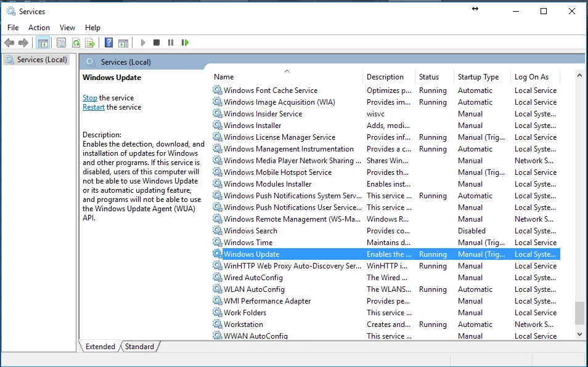
Task: Open the View menu
Action: coord(68,28)
